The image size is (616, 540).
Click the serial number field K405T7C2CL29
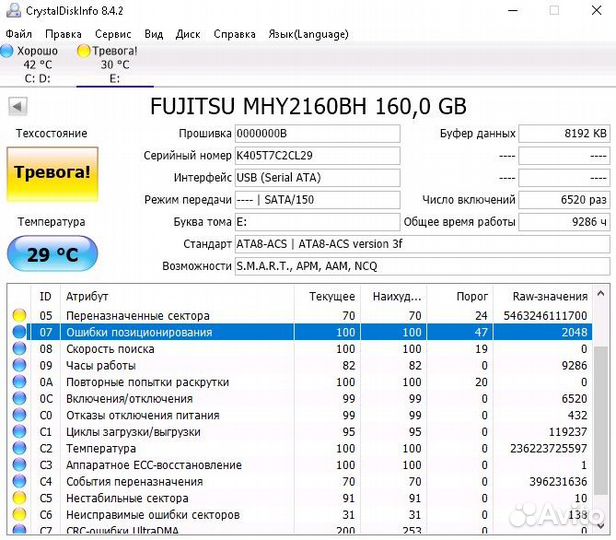click(317, 156)
